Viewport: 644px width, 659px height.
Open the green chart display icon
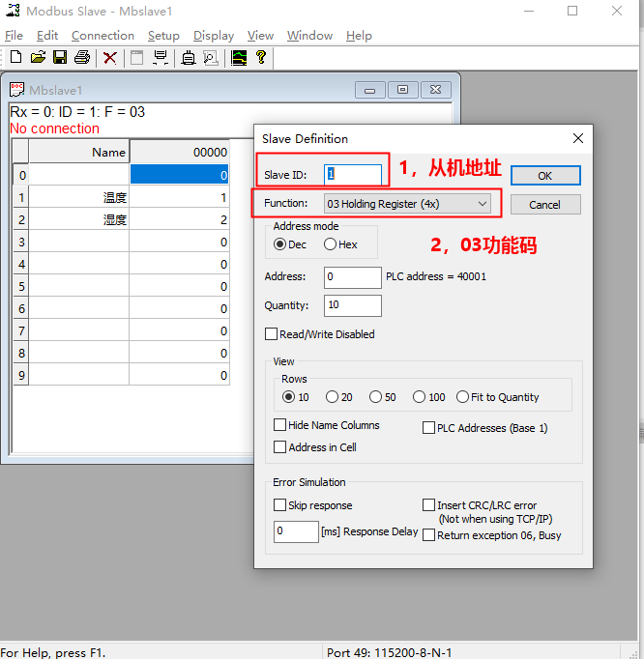pyautogui.click(x=239, y=58)
